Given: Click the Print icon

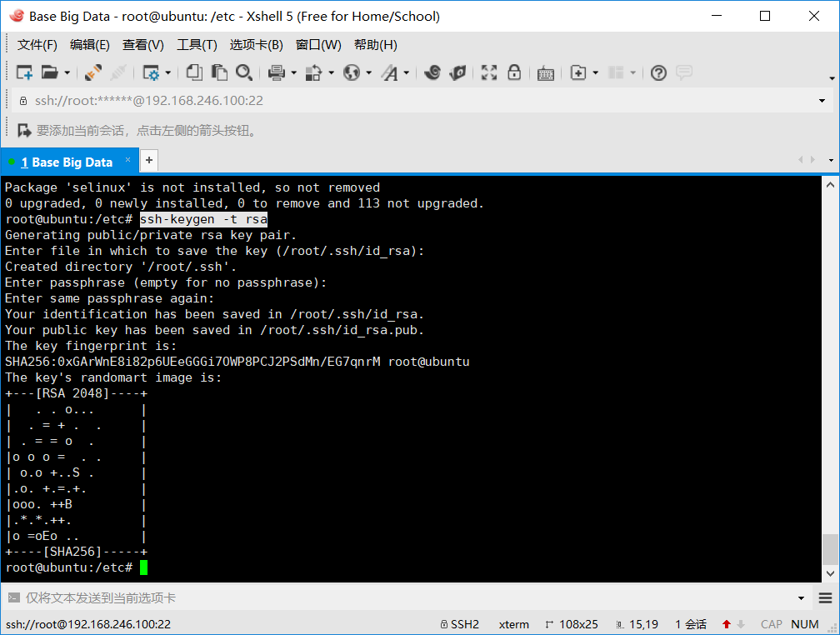Looking at the screenshot, I should pyautogui.click(x=277, y=72).
